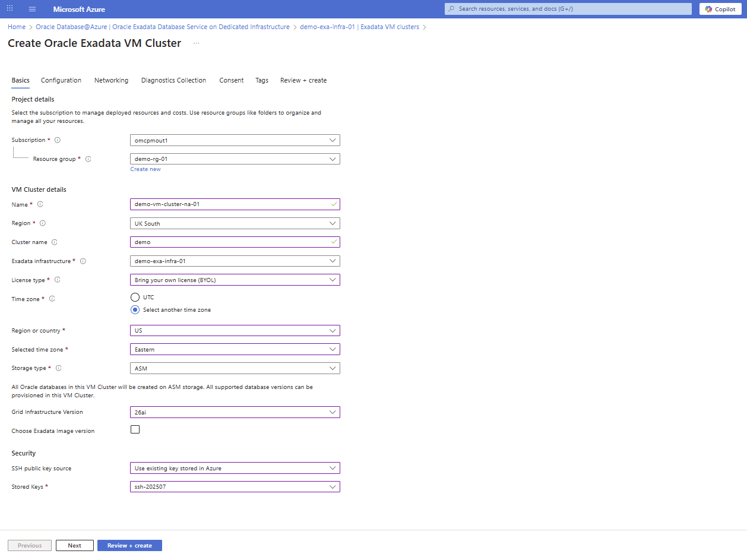
Task: Click the Review + create button
Action: click(x=129, y=545)
